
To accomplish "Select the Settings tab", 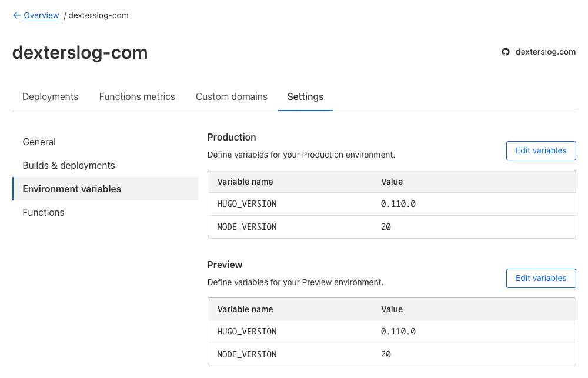I will [x=305, y=96].
